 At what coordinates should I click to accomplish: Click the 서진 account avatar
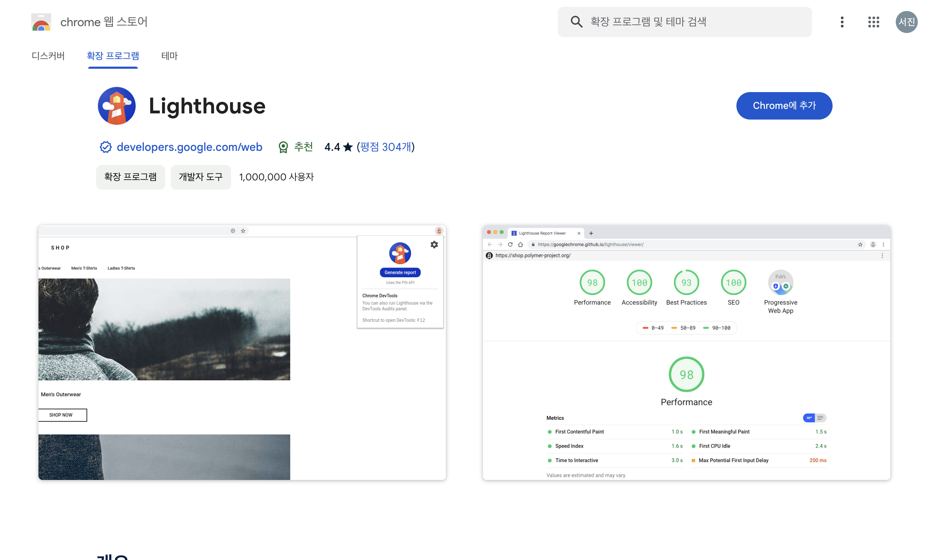coord(906,22)
